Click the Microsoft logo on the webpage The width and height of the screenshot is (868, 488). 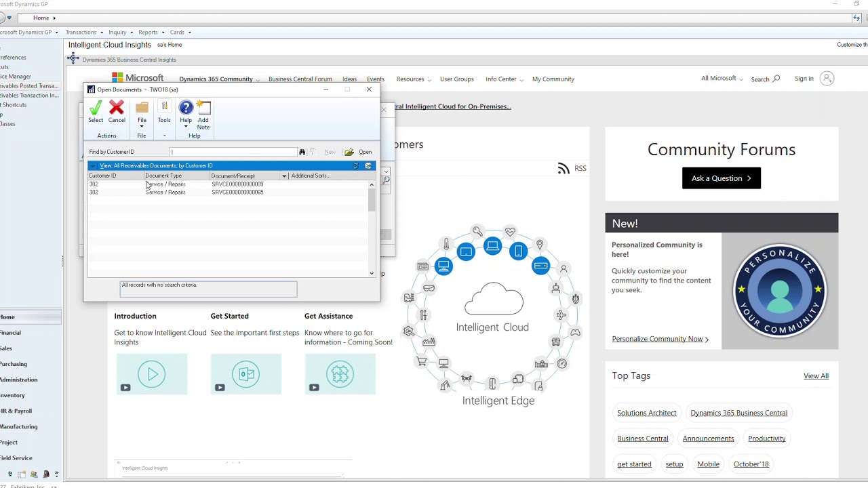click(x=138, y=78)
